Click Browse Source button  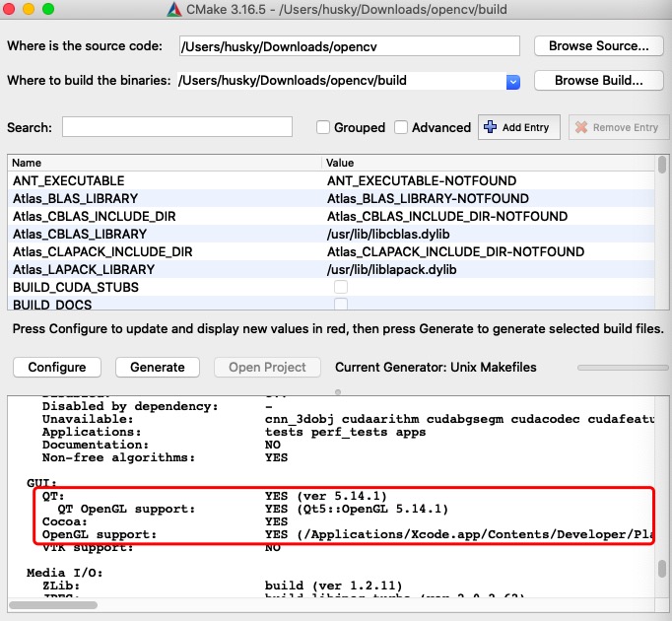tap(599, 46)
